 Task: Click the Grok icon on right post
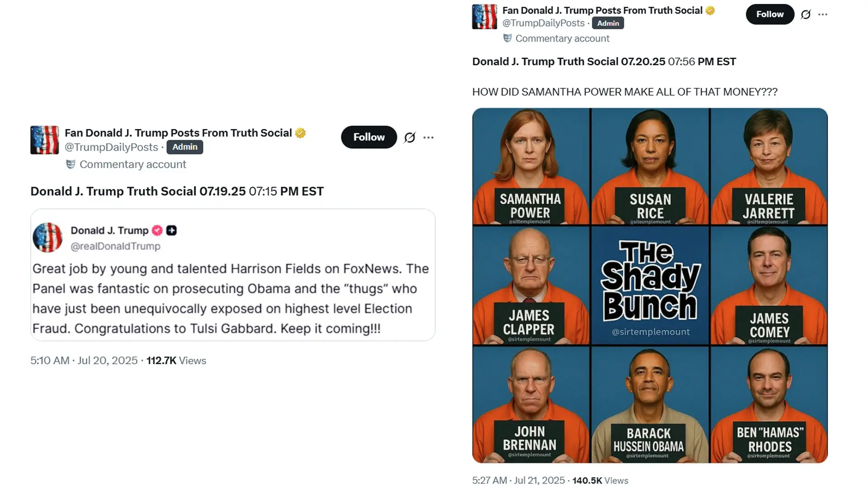pos(806,14)
